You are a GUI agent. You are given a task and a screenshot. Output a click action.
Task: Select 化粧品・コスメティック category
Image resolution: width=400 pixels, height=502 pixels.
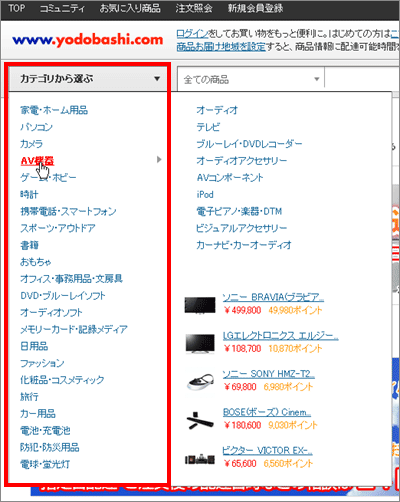pyautogui.click(x=62, y=380)
